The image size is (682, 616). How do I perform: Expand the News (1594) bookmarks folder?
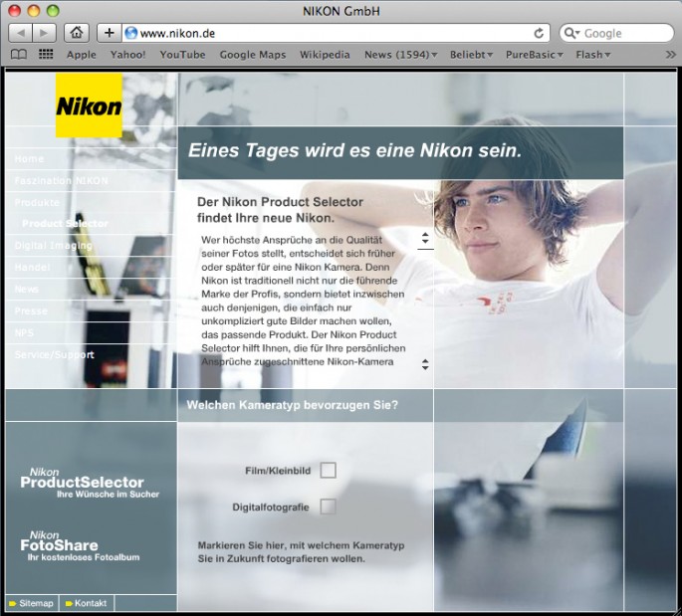(400, 55)
